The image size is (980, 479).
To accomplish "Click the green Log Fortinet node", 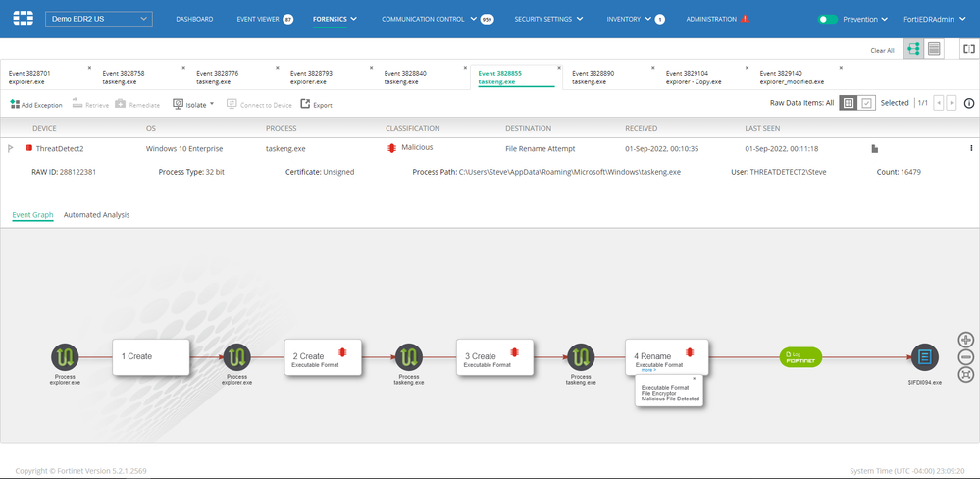I will [x=800, y=357].
